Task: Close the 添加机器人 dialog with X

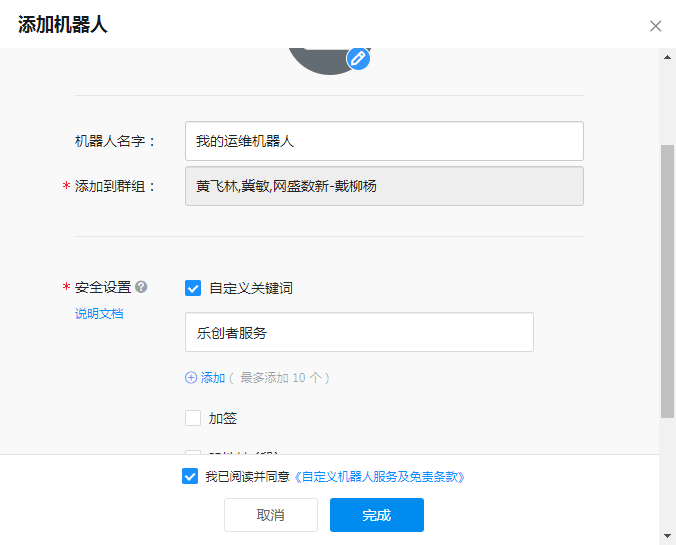Action: pyautogui.click(x=656, y=26)
